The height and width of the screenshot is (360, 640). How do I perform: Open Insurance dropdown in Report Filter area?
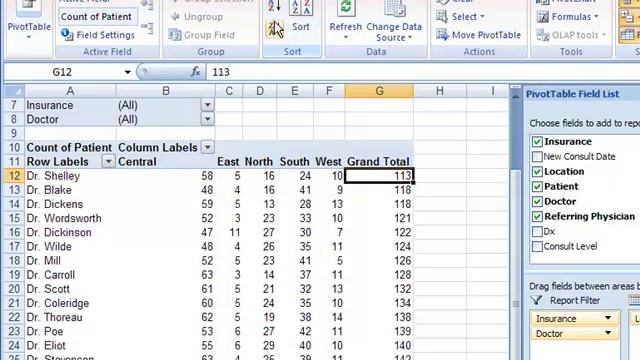tap(608, 318)
